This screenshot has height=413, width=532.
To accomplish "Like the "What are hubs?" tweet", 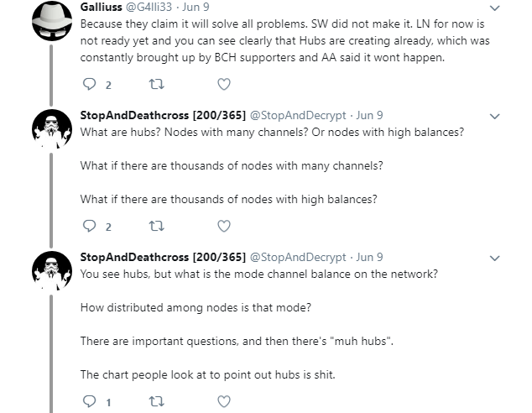I will tap(223, 225).
